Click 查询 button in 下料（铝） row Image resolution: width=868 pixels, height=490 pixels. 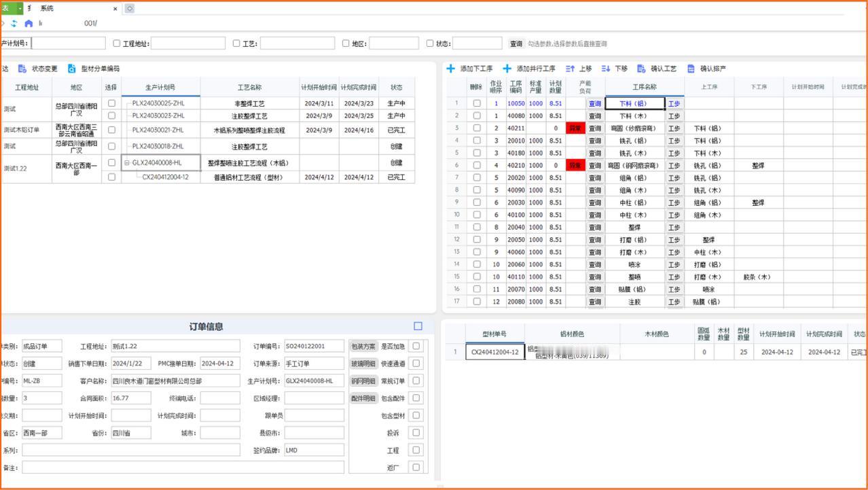click(595, 103)
